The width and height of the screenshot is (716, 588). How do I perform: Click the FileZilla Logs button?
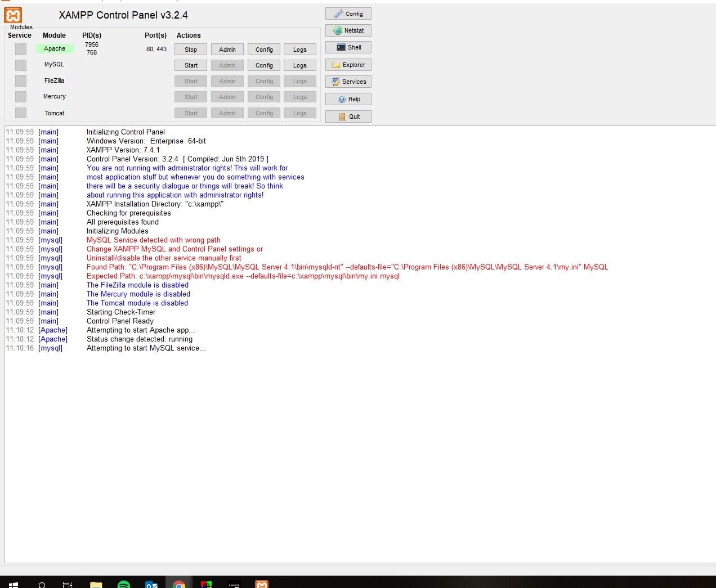point(300,81)
